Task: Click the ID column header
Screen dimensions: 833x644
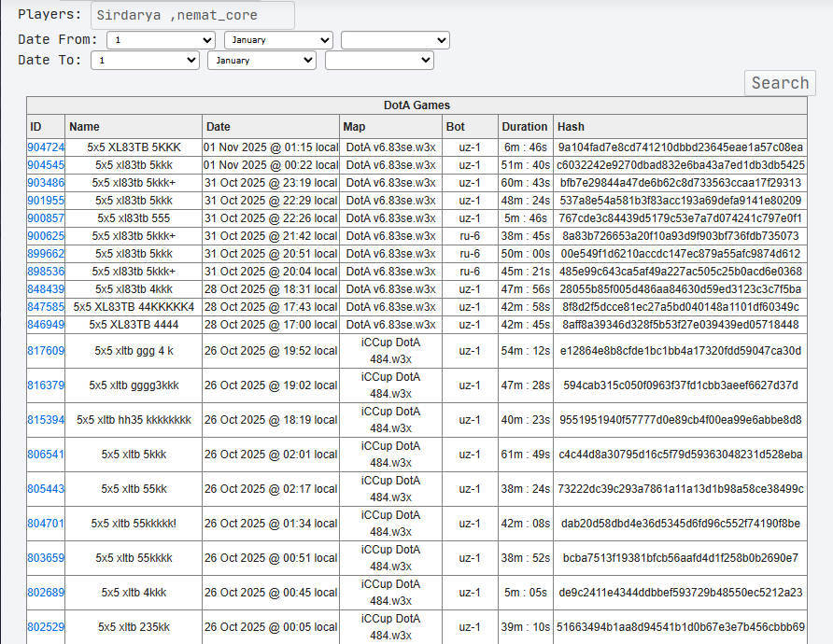Action: click(46, 127)
